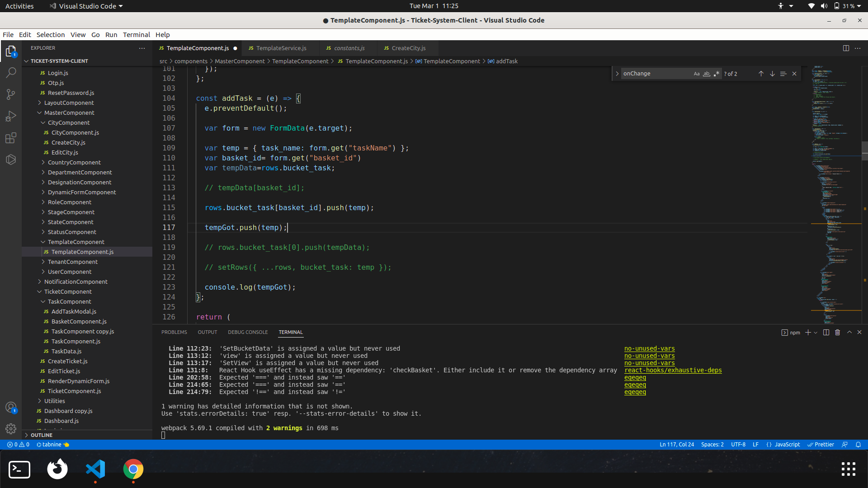Open the Explorer view icon
This screenshot has height=488, width=868.
tap(11, 51)
